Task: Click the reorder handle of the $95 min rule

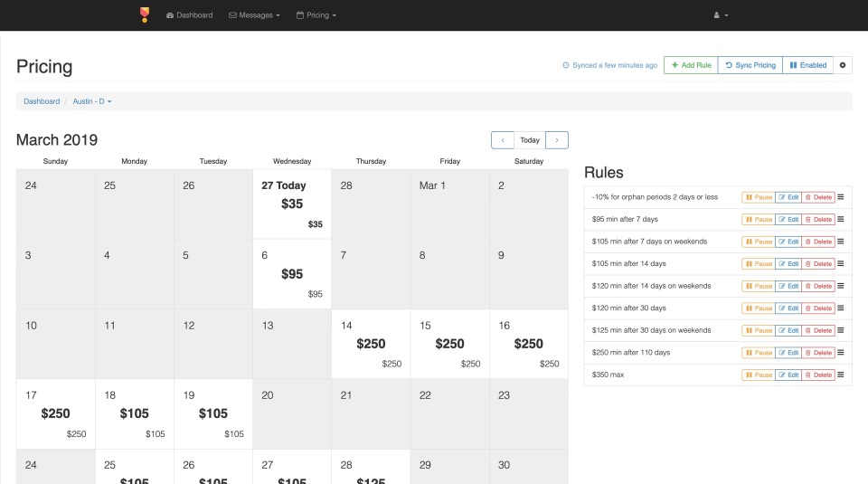Action: coord(840,219)
